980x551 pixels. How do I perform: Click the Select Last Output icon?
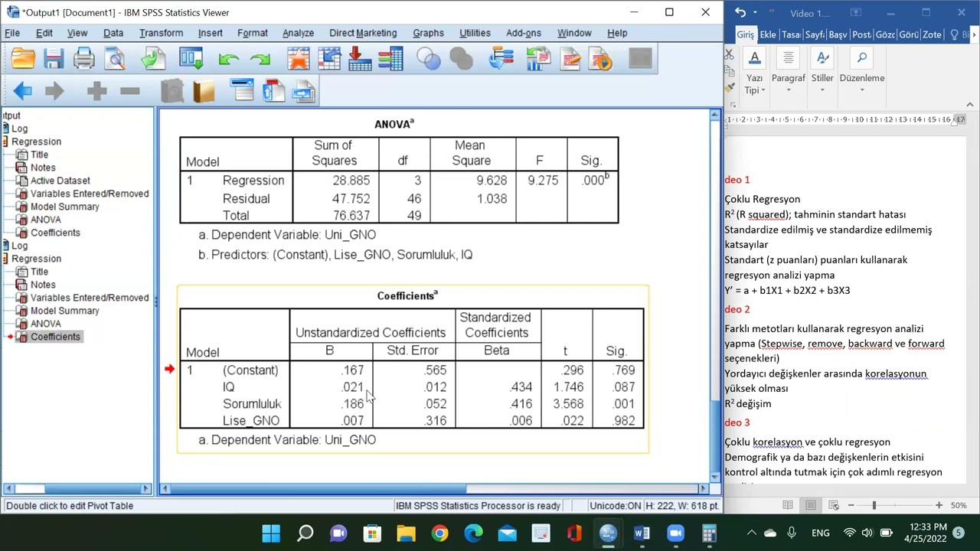coord(501,59)
